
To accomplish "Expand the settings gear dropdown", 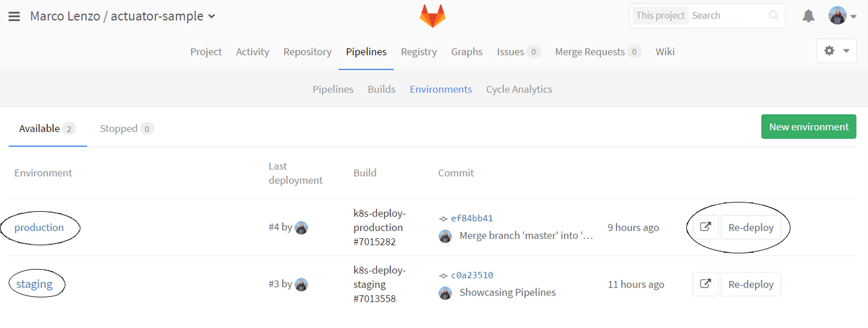I will point(836,51).
